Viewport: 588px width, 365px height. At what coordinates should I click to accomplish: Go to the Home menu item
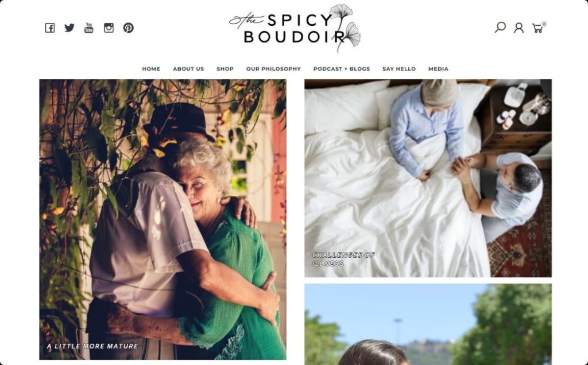(151, 69)
